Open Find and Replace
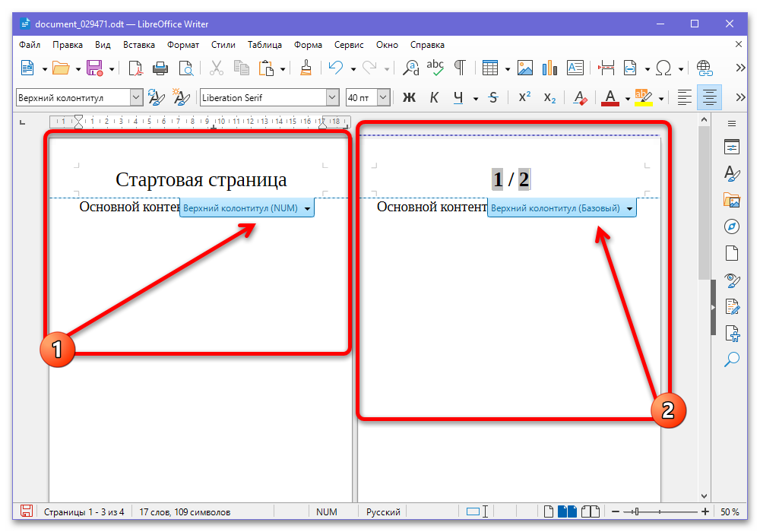The height and width of the screenshot is (532, 760). click(411, 68)
